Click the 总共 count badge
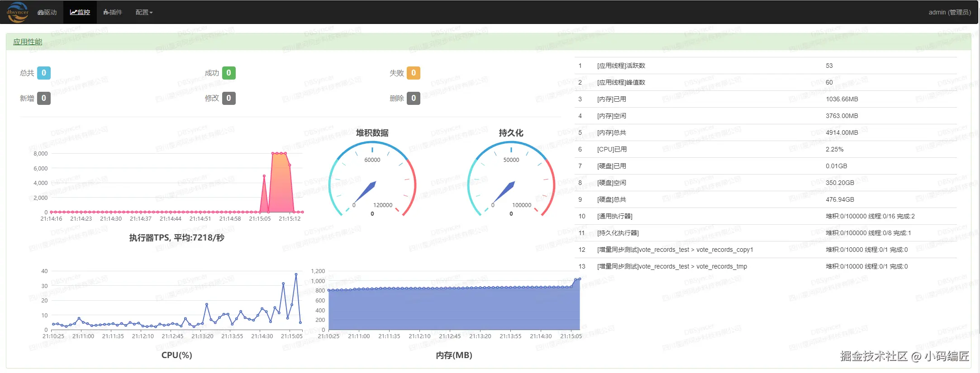This screenshot has width=980, height=373. pyautogui.click(x=44, y=73)
